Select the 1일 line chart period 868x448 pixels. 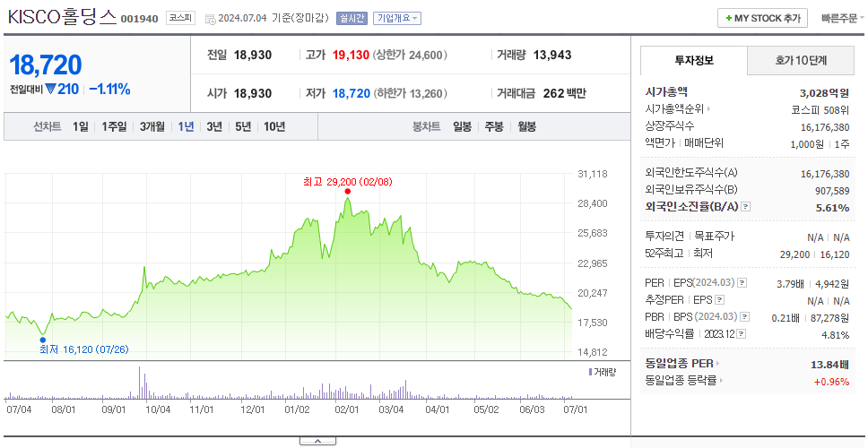coord(81,126)
